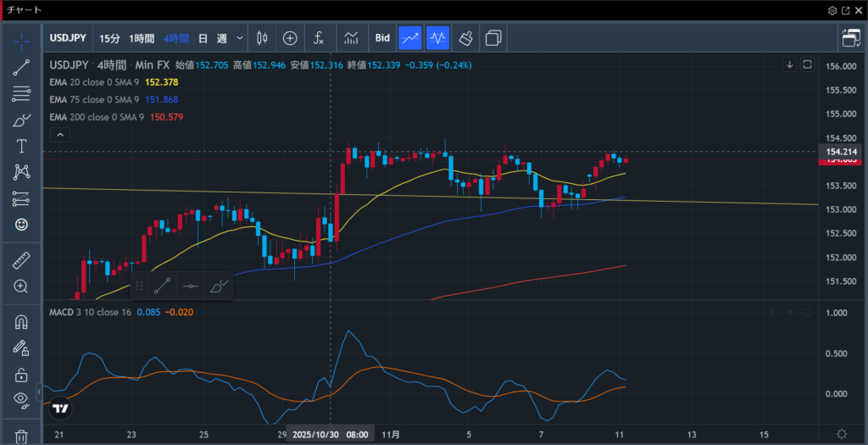Select the text annotation tool
Viewport: 868px width, 445px height.
click(x=21, y=147)
